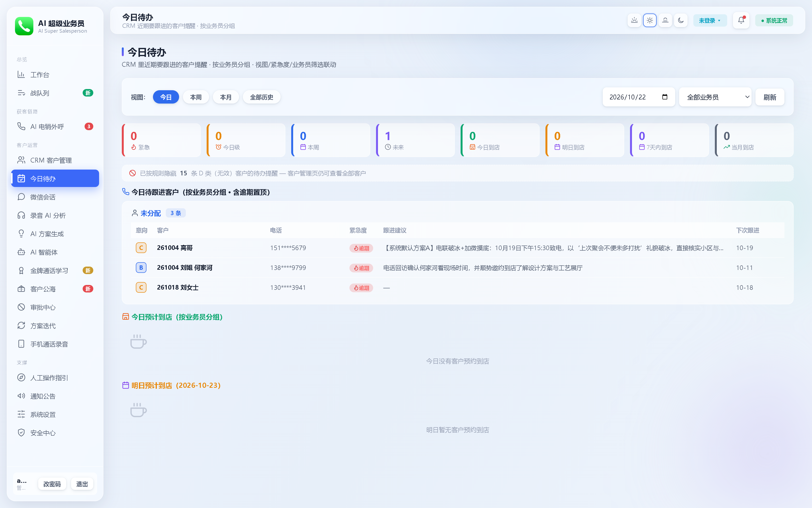Switch to sunrise theme icon
812x508 pixels.
click(634, 20)
